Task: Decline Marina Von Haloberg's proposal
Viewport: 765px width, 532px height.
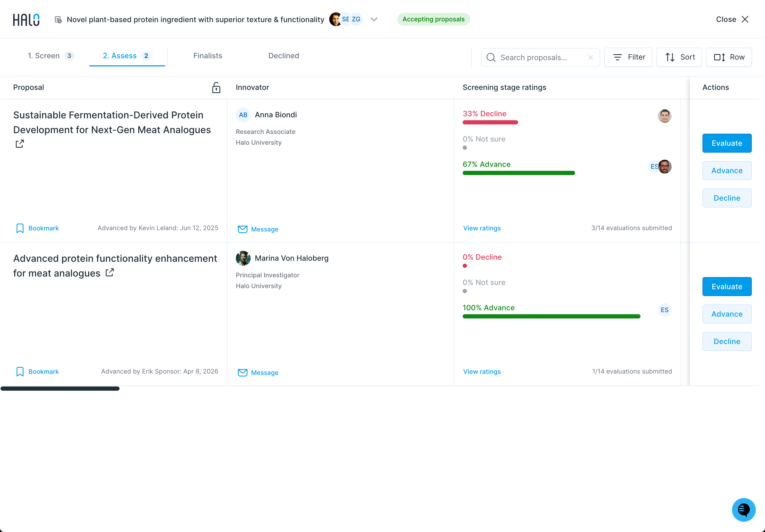Action: point(727,342)
